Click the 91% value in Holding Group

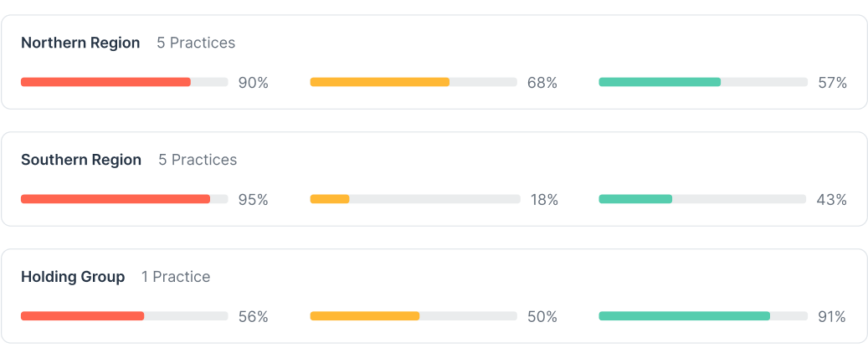coord(832,317)
